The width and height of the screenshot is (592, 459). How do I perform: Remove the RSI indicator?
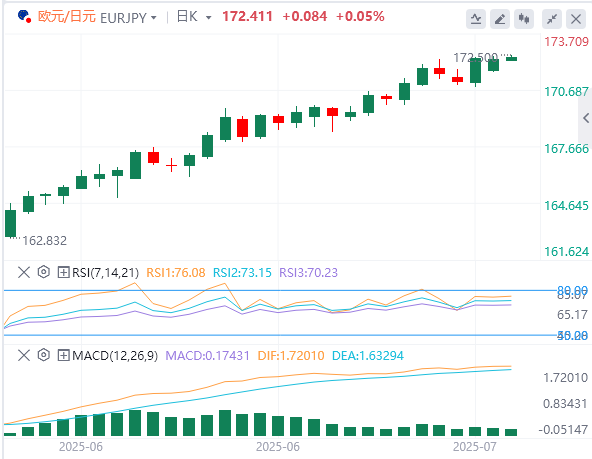24,272
